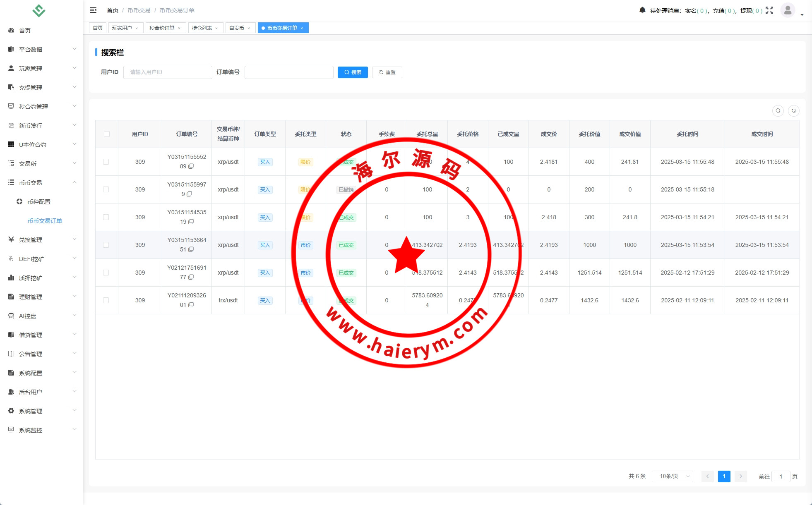Copy order number Y0315115555289
The image size is (812, 505).
pyautogui.click(x=191, y=166)
